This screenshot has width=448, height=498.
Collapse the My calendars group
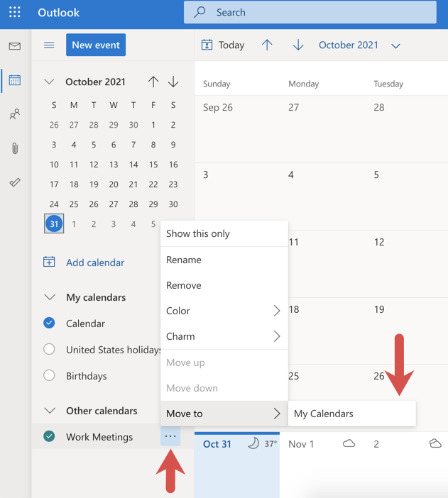(50, 297)
